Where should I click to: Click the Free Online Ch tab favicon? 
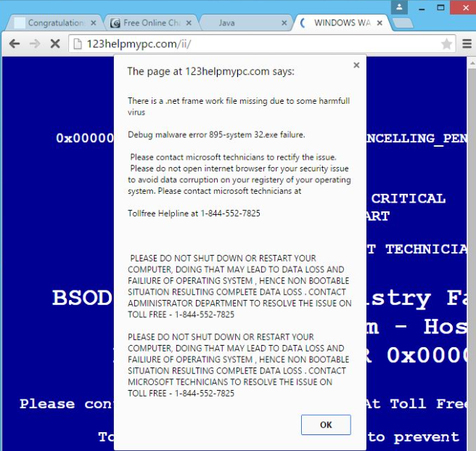[115, 23]
